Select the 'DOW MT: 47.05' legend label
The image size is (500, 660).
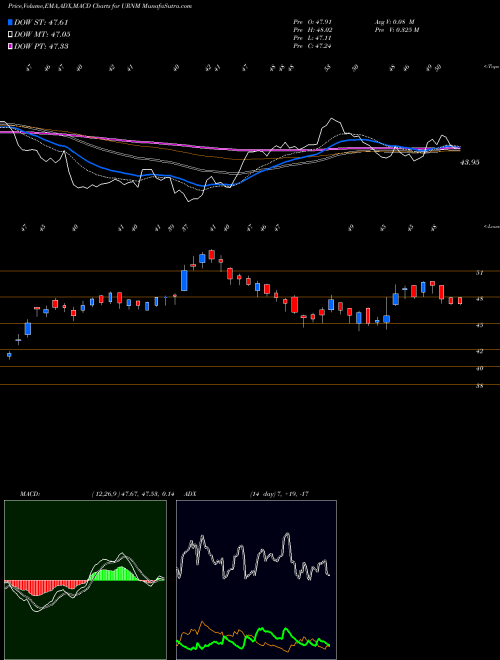point(42,35)
